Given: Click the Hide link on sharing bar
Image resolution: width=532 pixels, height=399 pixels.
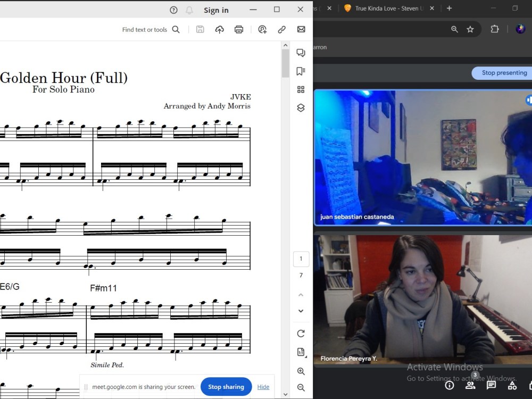Looking at the screenshot, I should tap(263, 387).
